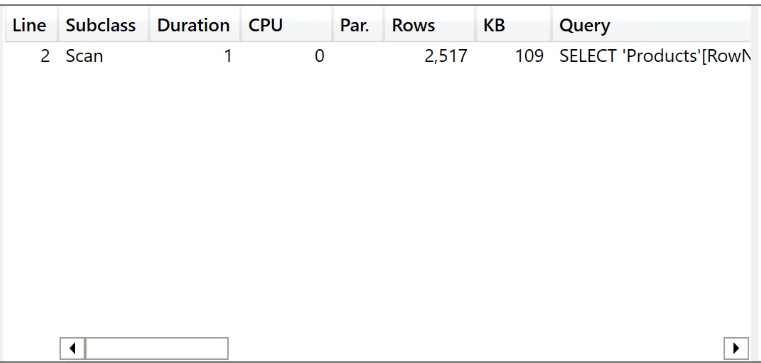Click the CPU value 0 cell
The image size is (761, 363).
pos(286,56)
